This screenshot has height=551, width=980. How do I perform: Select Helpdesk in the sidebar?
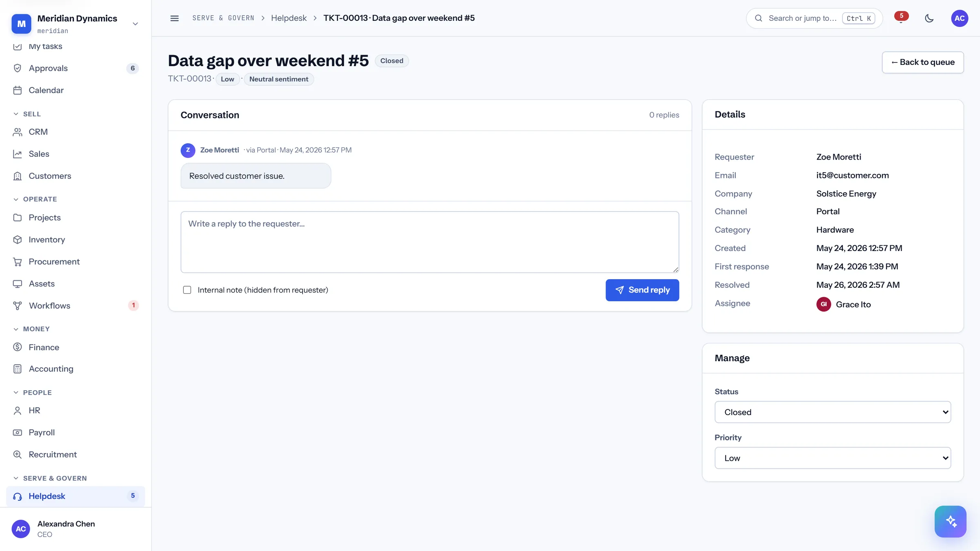[76, 496]
